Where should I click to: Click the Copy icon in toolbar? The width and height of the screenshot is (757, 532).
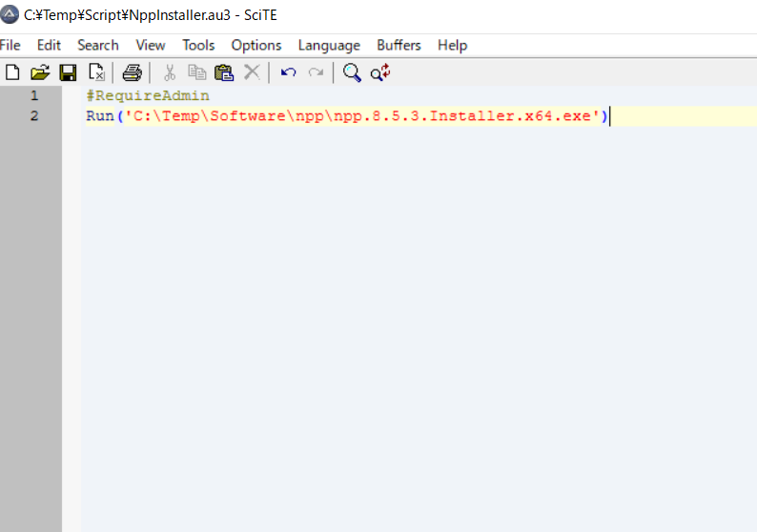pos(197,72)
